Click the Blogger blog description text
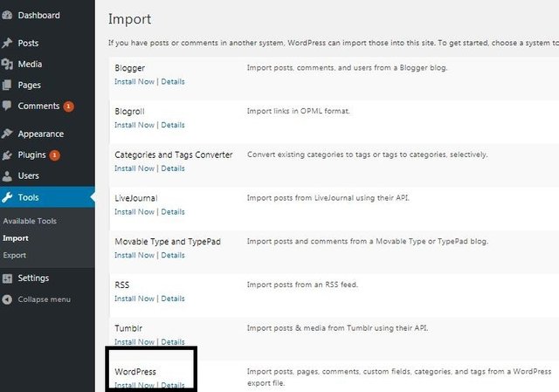559x392 pixels. [x=348, y=68]
